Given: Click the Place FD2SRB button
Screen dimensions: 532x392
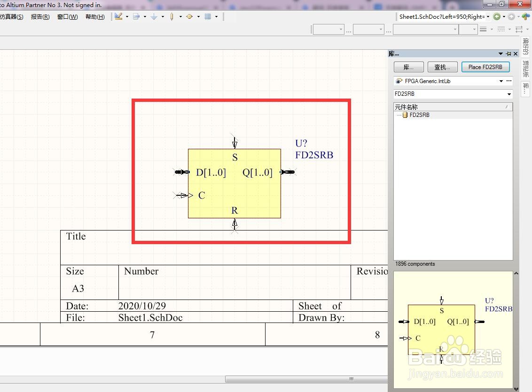Looking at the screenshot, I should [485, 67].
